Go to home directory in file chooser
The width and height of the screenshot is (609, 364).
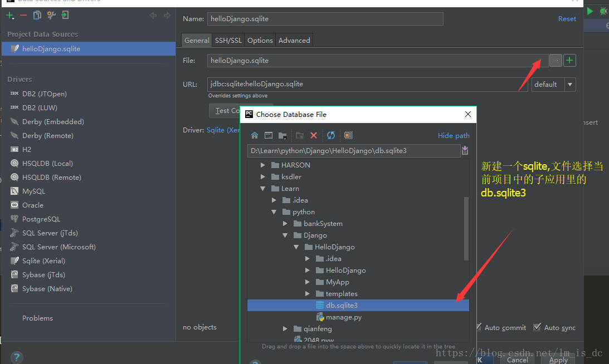[x=255, y=135]
